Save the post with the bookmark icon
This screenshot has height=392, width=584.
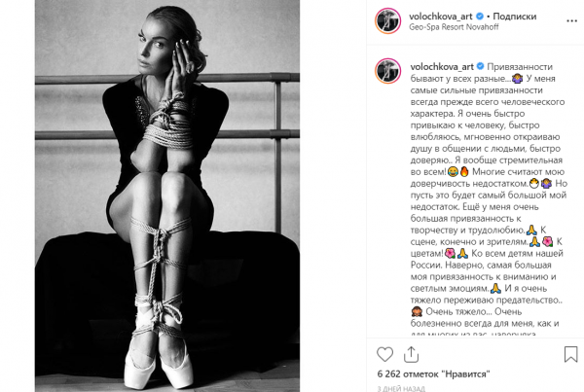[x=570, y=354]
